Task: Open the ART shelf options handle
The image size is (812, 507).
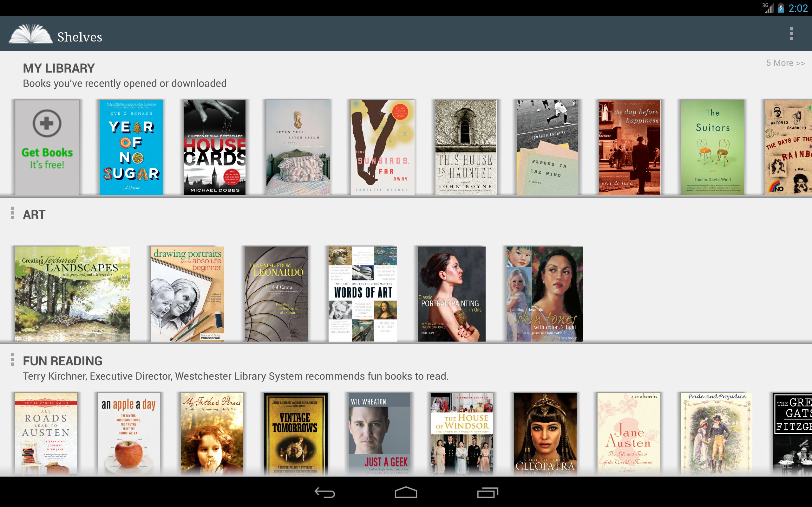Action: [x=13, y=213]
